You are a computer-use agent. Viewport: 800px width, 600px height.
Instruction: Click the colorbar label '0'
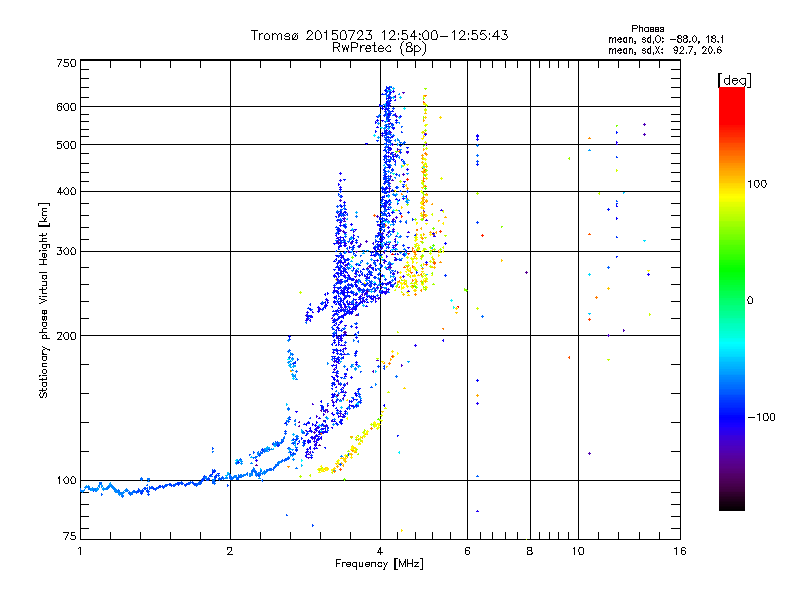pos(749,300)
